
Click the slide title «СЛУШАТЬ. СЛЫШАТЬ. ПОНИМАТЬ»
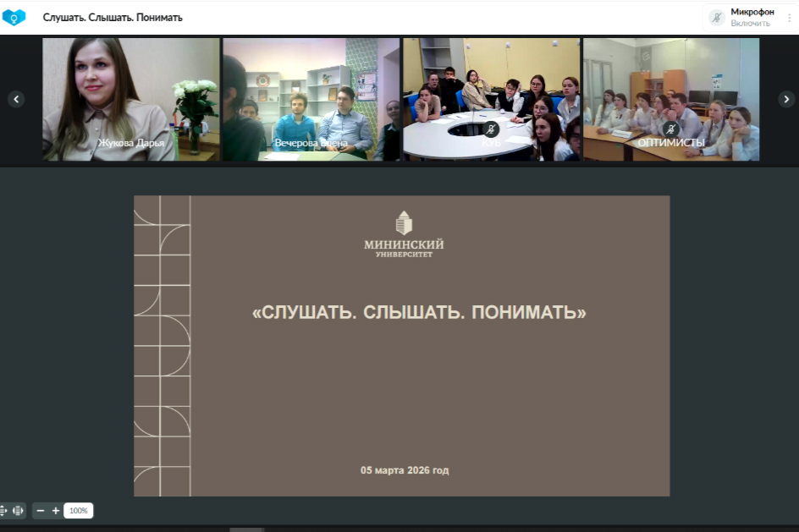pyautogui.click(x=419, y=313)
